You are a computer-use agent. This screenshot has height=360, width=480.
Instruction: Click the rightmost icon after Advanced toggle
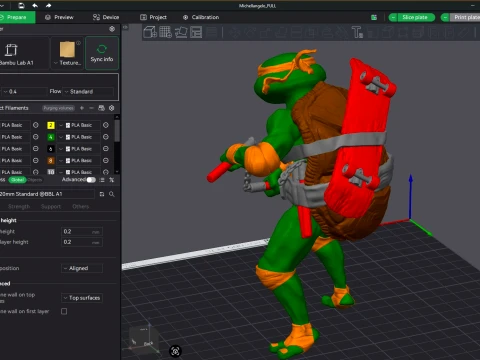pyautogui.click(x=112, y=180)
